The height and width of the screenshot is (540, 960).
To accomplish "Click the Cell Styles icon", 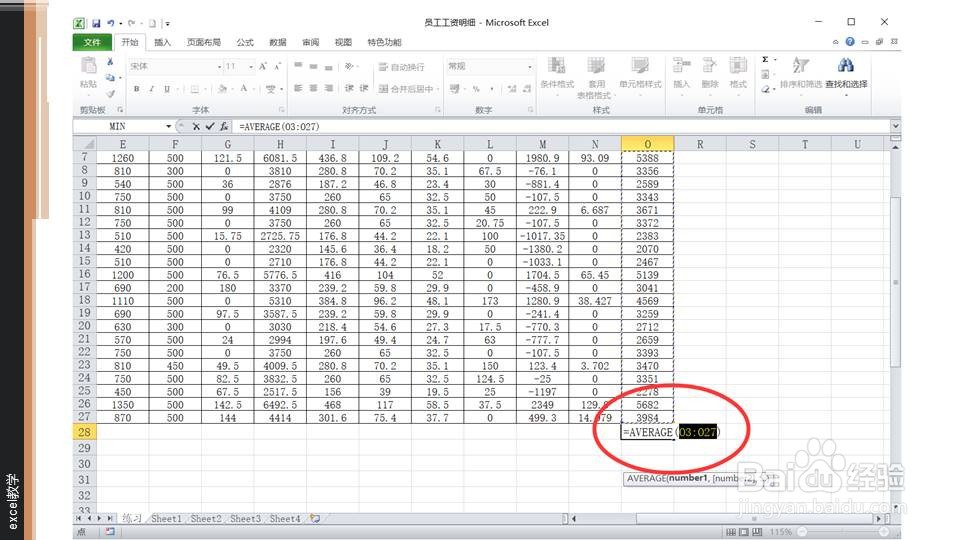I will pos(640,66).
